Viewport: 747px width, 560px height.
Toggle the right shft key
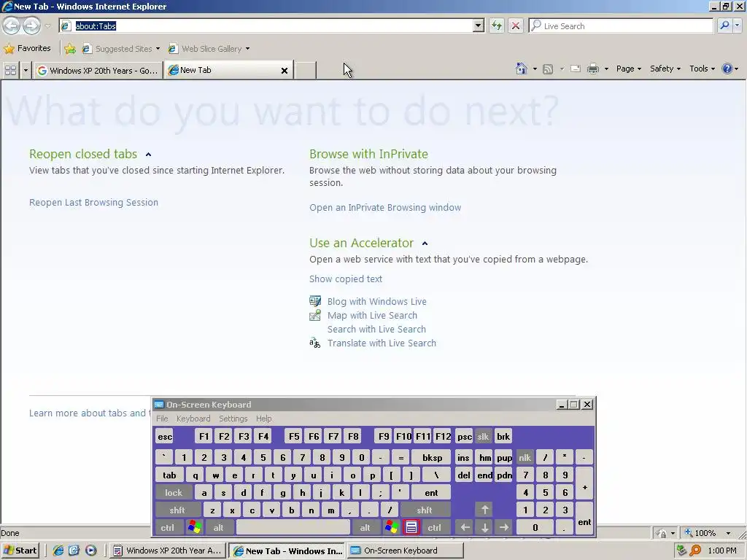pos(425,510)
